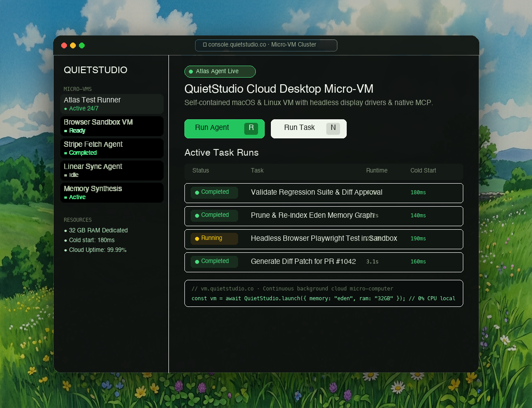
Task: Click the QUIETSTUDIO logo text
Action: click(96, 70)
